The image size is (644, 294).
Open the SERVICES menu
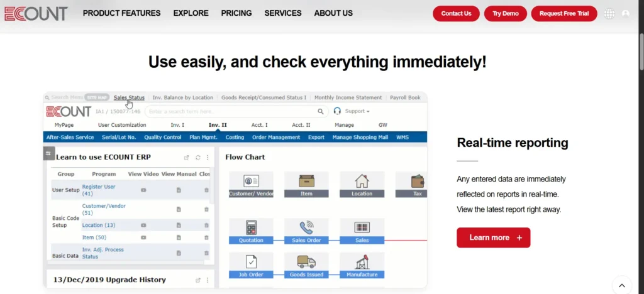pyautogui.click(x=283, y=13)
